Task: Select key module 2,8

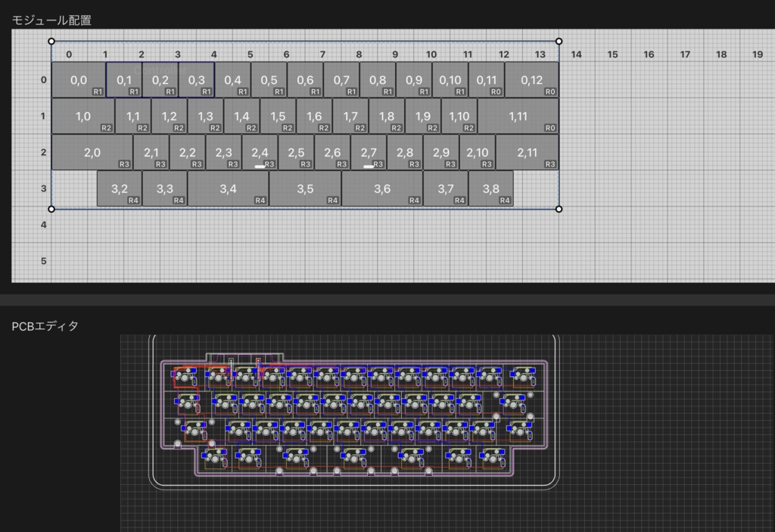Action: coord(405,152)
